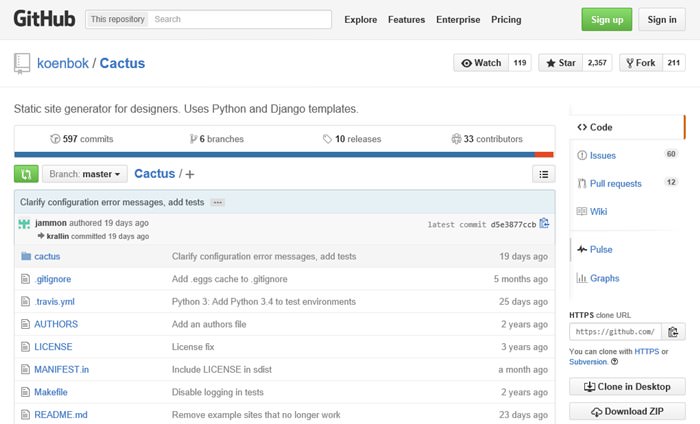This screenshot has height=424, width=700.
Task: Click the contributors people icon
Action: pos(456,139)
